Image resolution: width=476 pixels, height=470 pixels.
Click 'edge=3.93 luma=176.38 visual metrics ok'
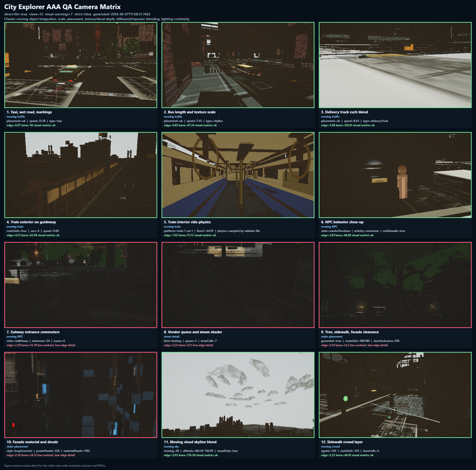[191, 455]
